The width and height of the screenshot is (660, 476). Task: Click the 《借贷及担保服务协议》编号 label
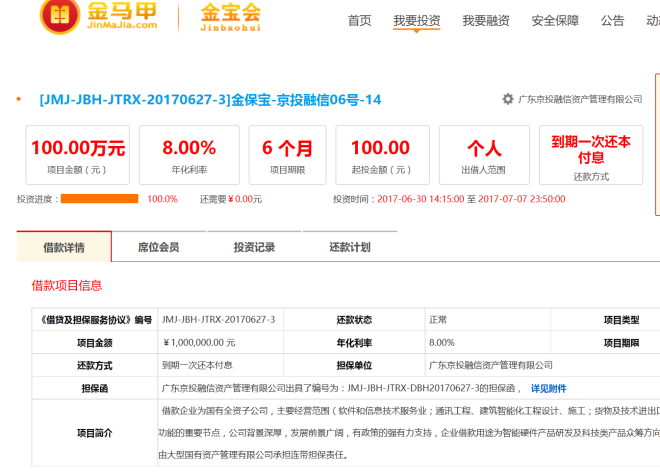click(x=95, y=320)
